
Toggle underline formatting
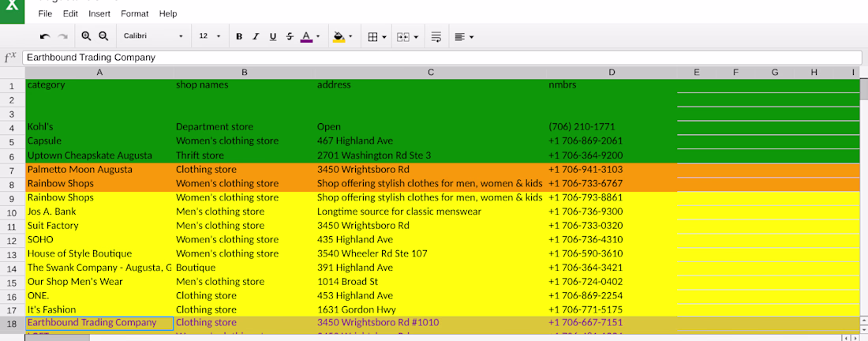(x=273, y=36)
